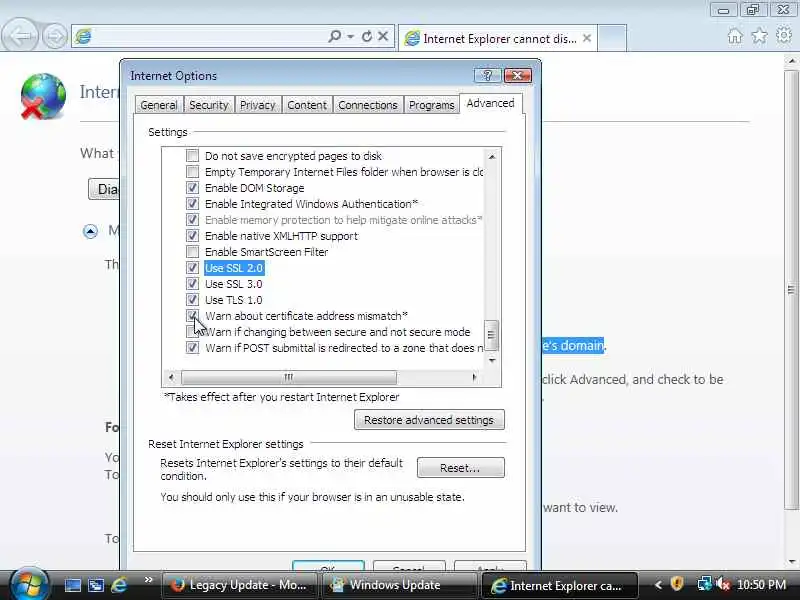
Task: Check Empty Temporary Internet Files folder option
Action: (192, 171)
